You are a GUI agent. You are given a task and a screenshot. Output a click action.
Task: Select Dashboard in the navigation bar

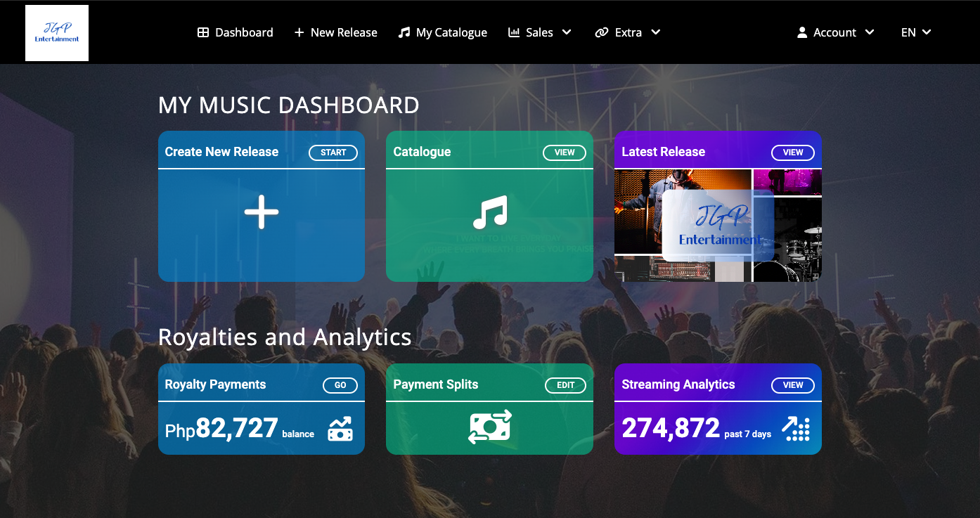pyautogui.click(x=243, y=32)
